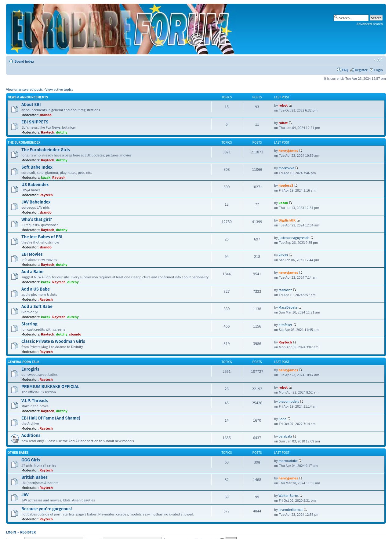Open latest post icon beside kily30
This screenshot has height=539, width=392.
tap(290, 255)
